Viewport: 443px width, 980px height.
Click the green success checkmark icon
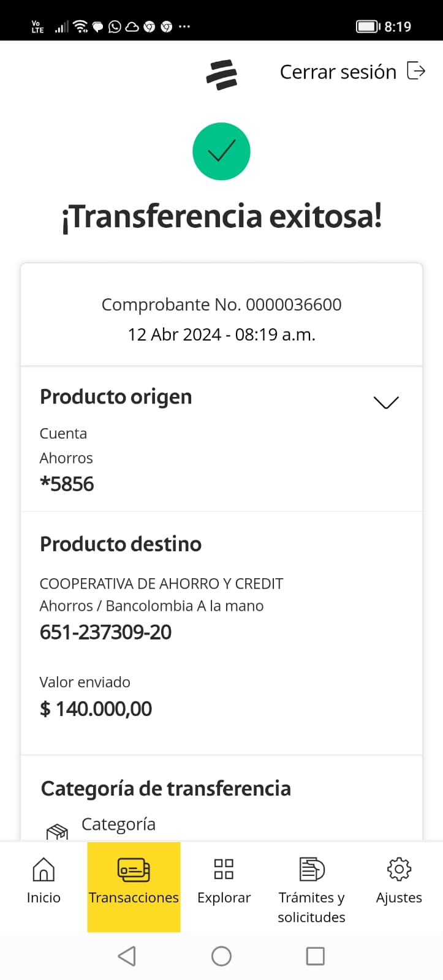click(x=221, y=151)
